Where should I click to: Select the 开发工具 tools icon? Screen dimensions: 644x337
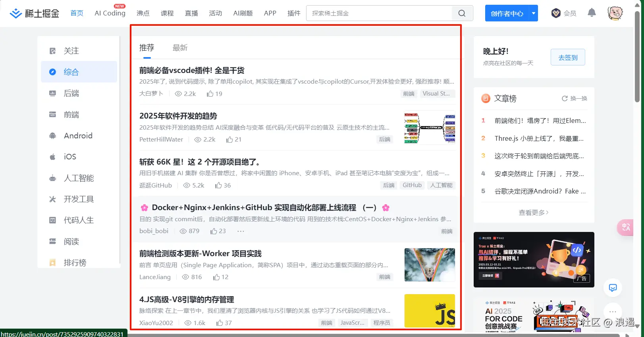pyautogui.click(x=52, y=199)
